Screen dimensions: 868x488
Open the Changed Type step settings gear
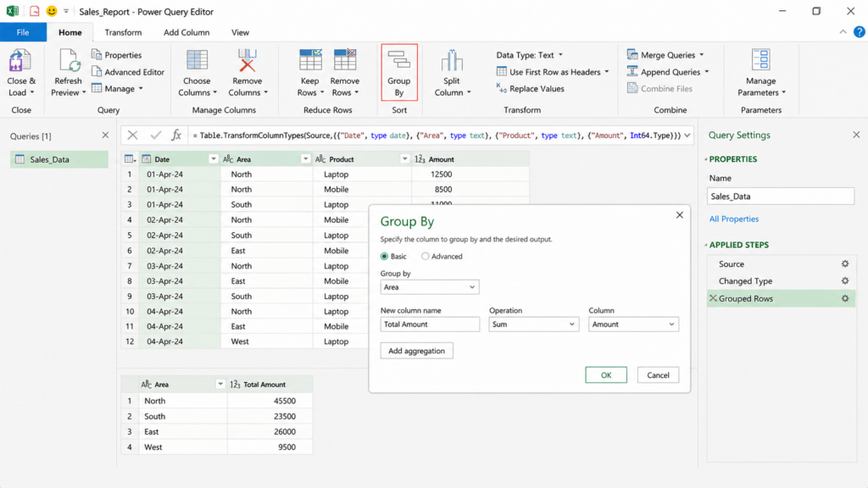click(x=845, y=281)
